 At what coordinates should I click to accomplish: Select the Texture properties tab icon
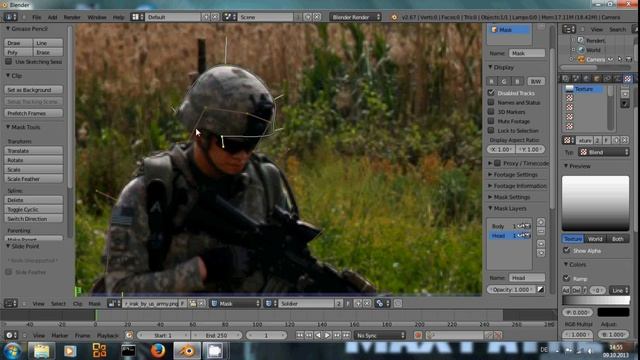pyautogui.click(x=628, y=78)
